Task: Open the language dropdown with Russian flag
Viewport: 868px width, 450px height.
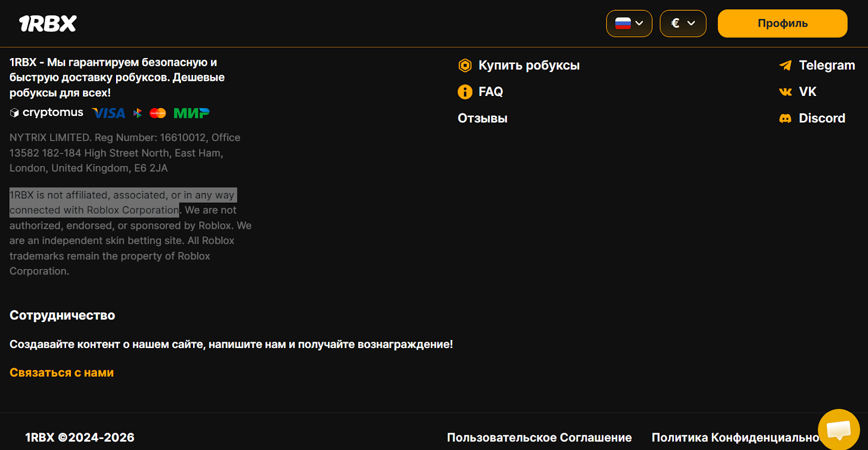Action: (629, 23)
